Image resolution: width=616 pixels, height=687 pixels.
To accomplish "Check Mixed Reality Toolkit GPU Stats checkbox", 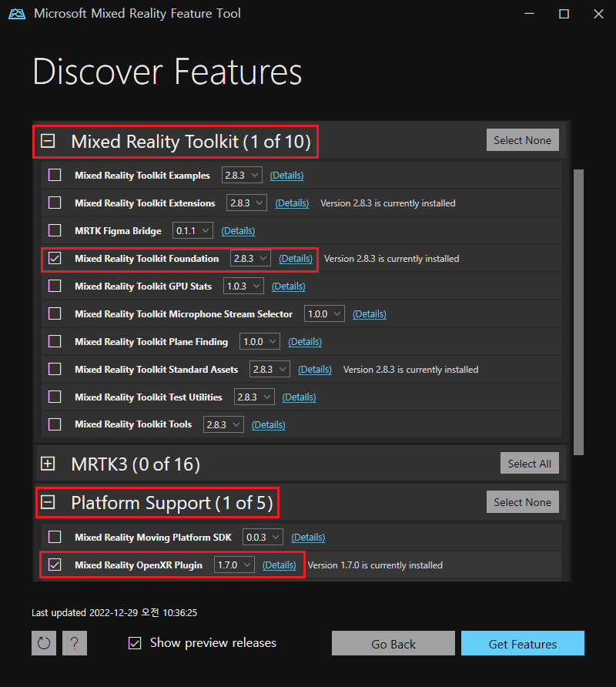I will pyautogui.click(x=55, y=286).
